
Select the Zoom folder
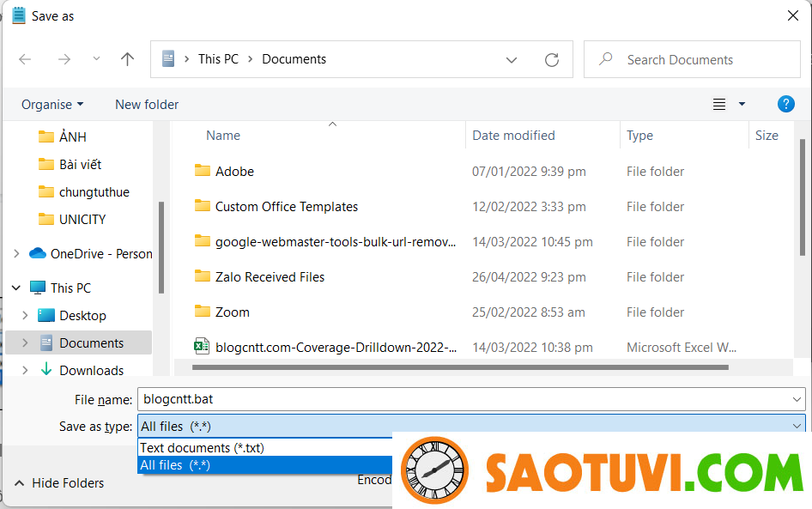tap(233, 312)
